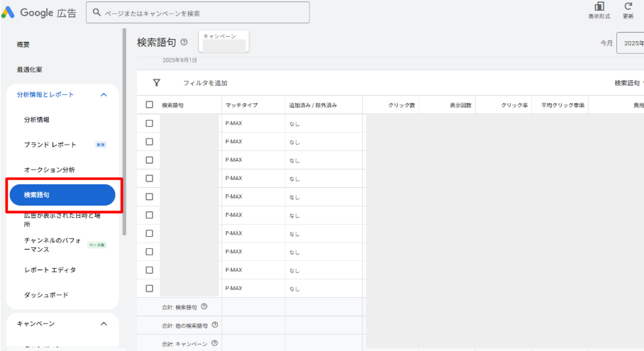Click help icon beside 合計: 検索語句

click(204, 306)
